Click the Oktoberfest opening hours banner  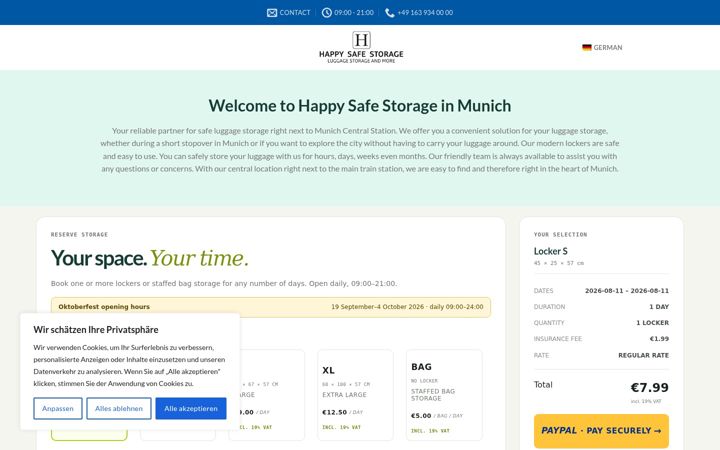(x=271, y=307)
